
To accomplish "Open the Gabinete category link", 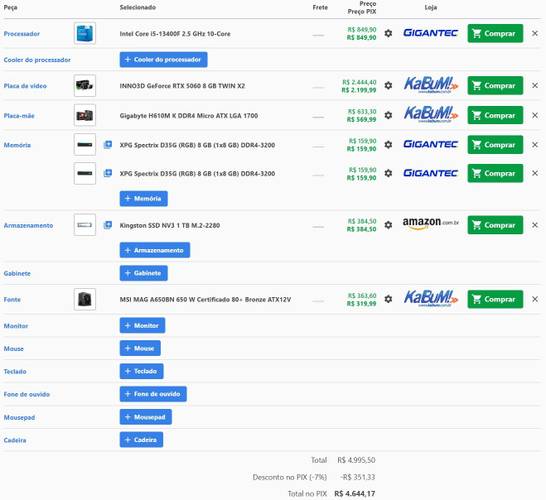I will point(17,273).
